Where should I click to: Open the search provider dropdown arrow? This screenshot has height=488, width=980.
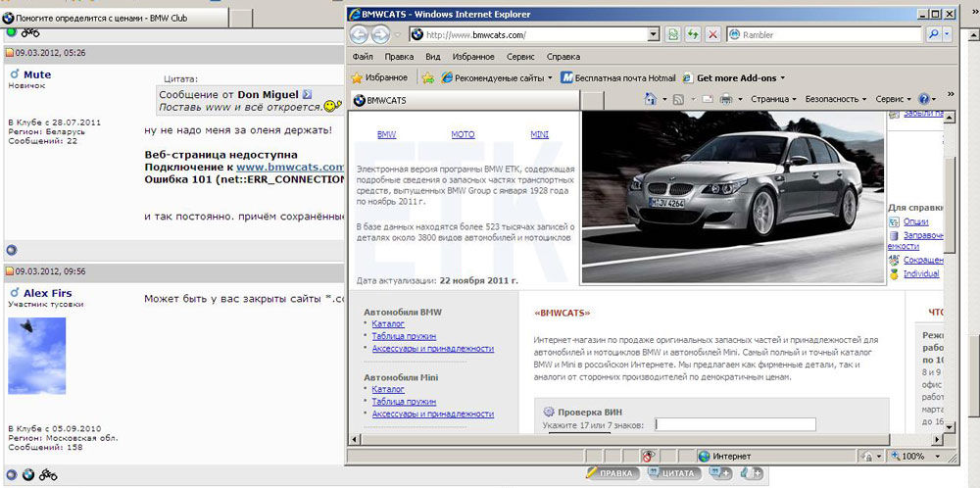[948, 35]
